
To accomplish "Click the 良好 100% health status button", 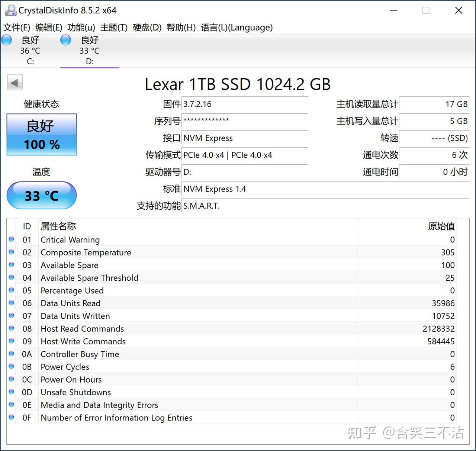I will (41, 135).
